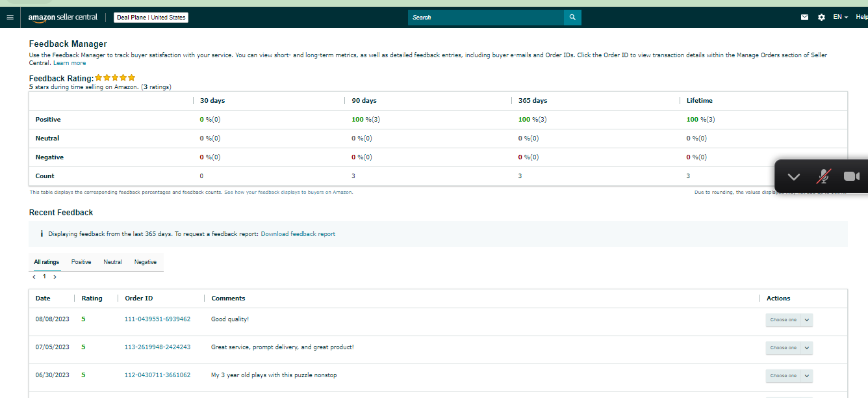Click the 'Great service, prompt delivery' comment
Image resolution: width=868 pixels, height=398 pixels.
283,347
